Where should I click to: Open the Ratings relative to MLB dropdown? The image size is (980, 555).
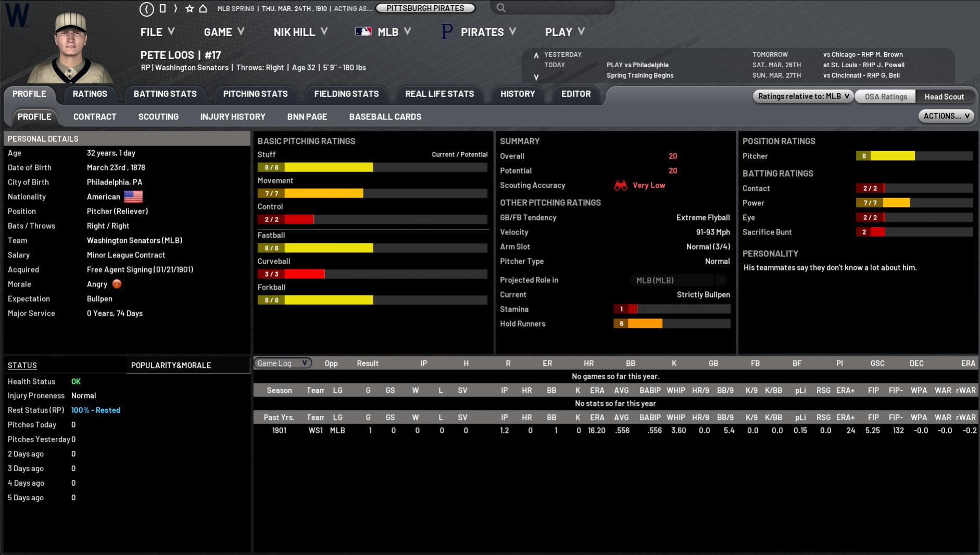coord(802,96)
